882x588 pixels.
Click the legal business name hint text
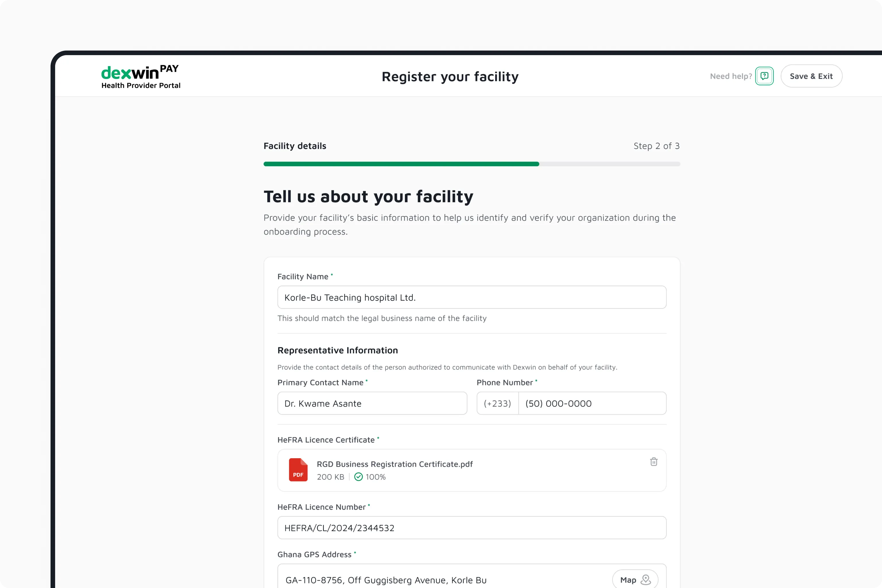point(382,318)
